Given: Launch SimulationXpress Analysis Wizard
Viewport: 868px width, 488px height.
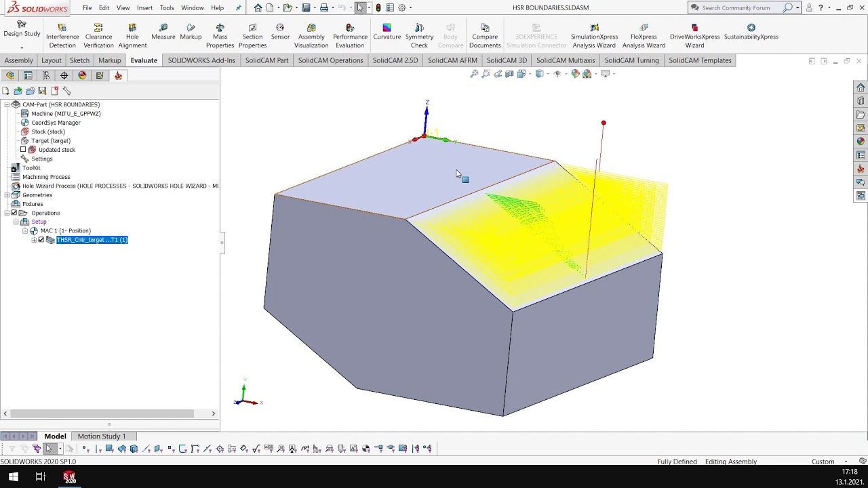Looking at the screenshot, I should [x=594, y=36].
